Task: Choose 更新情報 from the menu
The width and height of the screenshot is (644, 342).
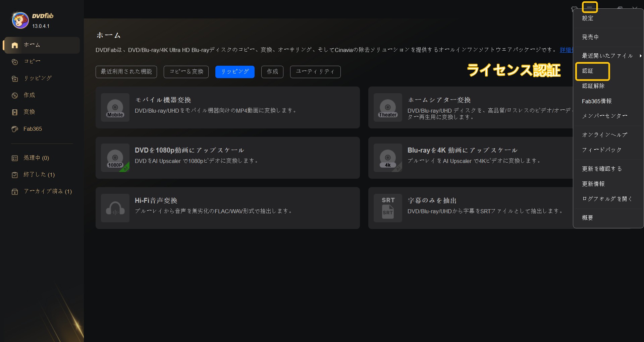Action: [x=608, y=184]
